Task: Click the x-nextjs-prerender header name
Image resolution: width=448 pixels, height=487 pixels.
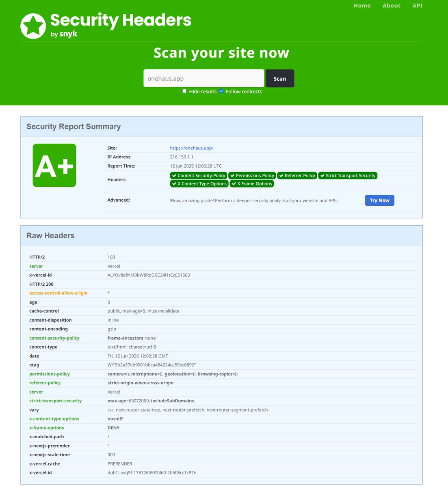Action: [x=50, y=446]
